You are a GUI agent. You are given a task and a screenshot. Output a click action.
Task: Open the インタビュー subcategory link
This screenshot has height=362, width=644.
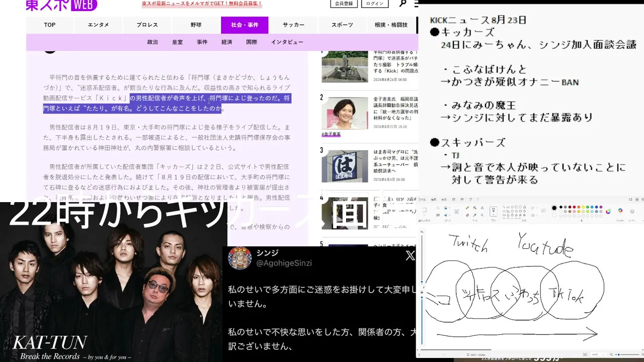click(287, 42)
